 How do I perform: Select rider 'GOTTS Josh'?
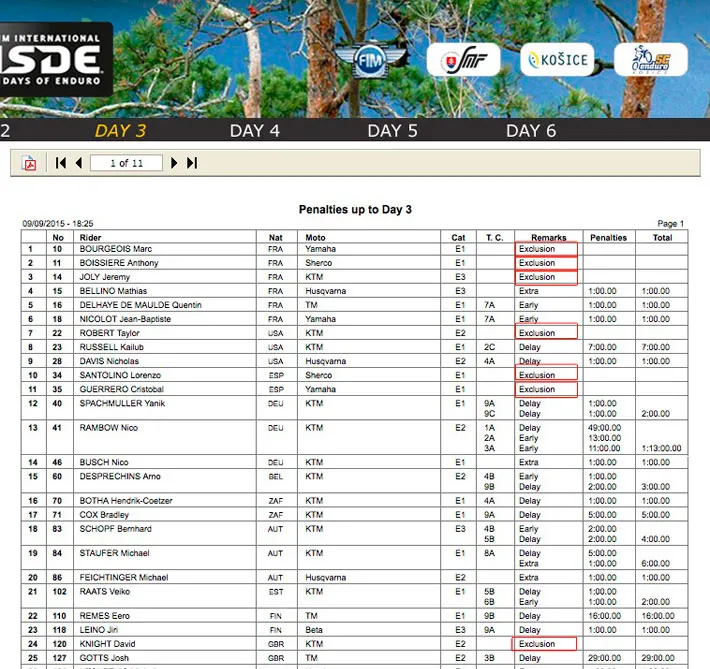(104, 658)
